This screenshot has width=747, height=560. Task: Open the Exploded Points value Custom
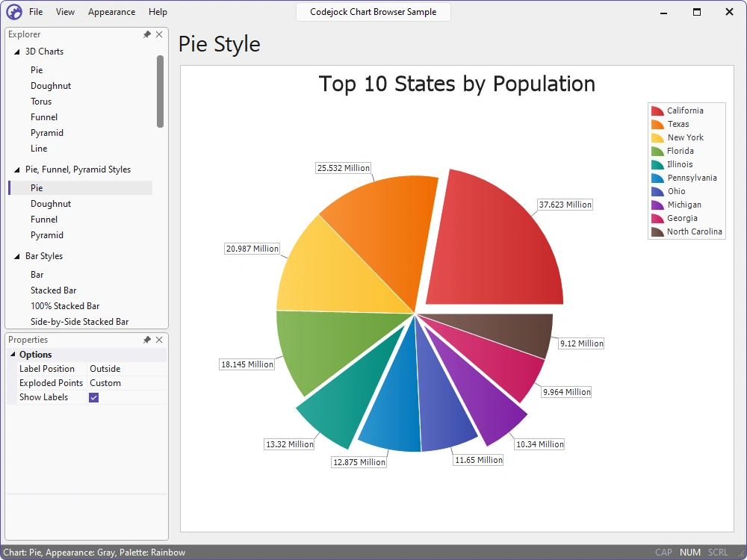(x=127, y=383)
